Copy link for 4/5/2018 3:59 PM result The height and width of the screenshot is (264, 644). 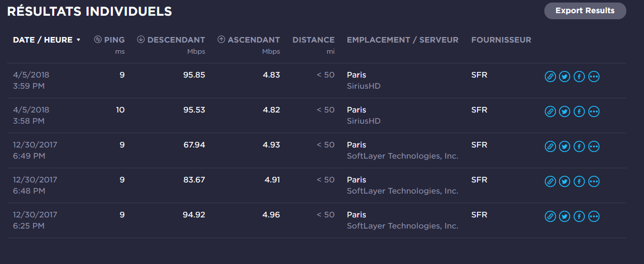pos(550,77)
